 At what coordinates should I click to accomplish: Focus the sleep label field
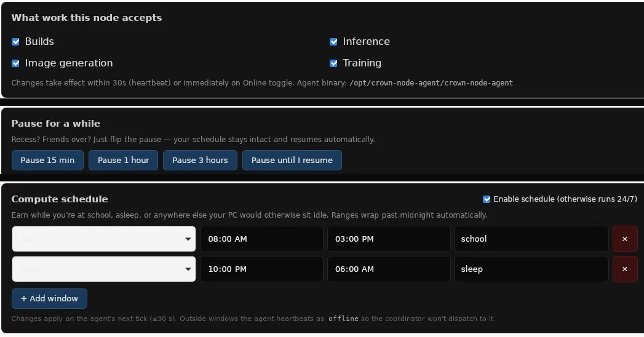tap(531, 269)
